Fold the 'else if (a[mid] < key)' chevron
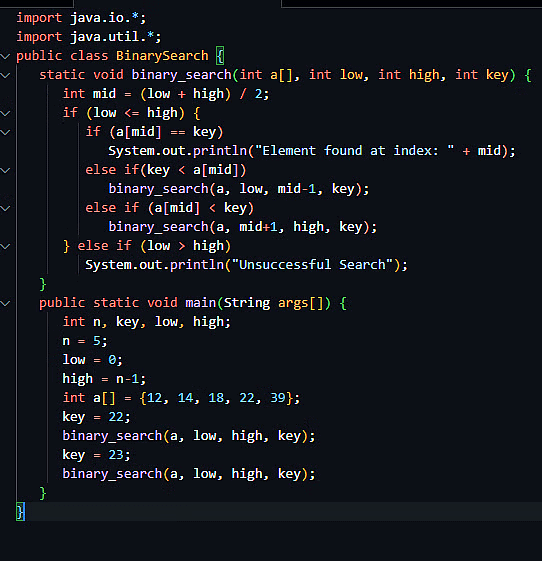The width and height of the screenshot is (542, 561). (5, 208)
